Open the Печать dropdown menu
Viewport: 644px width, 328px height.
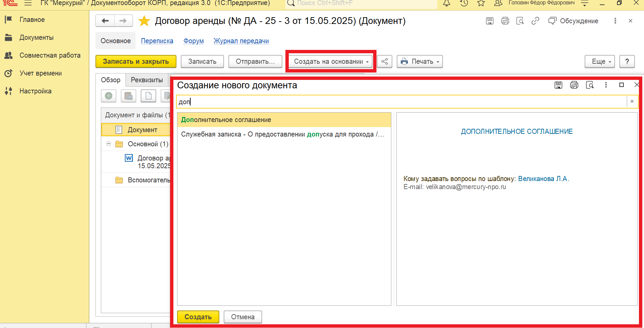[x=420, y=61]
